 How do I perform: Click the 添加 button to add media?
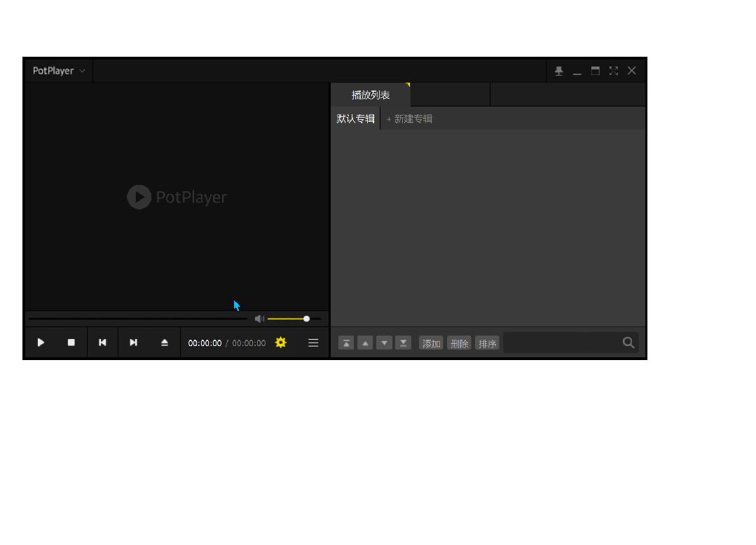(430, 343)
